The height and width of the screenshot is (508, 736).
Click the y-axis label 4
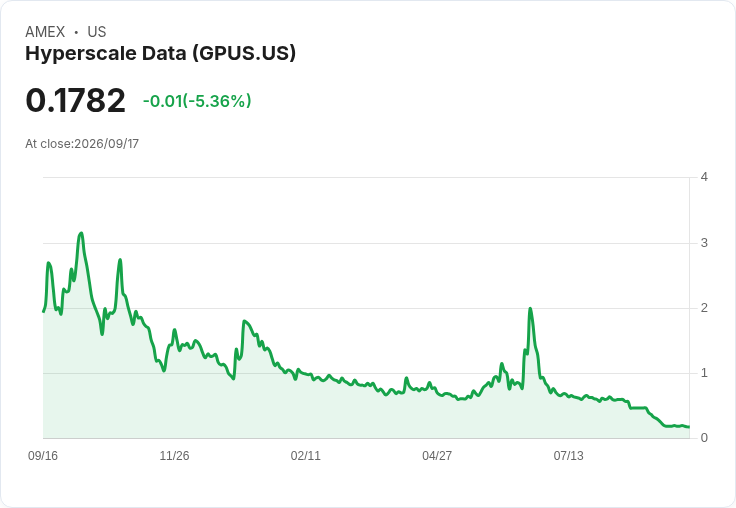[x=704, y=177]
